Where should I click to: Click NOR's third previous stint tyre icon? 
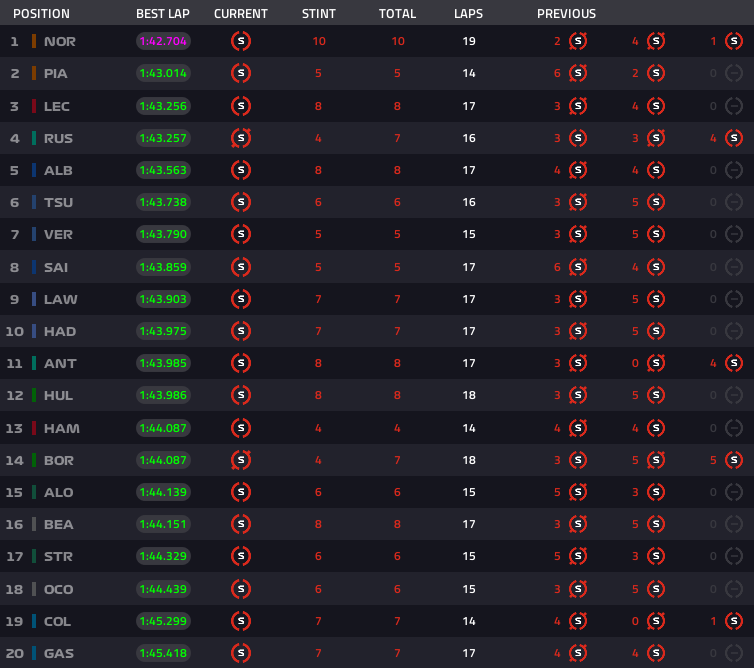(x=734, y=41)
